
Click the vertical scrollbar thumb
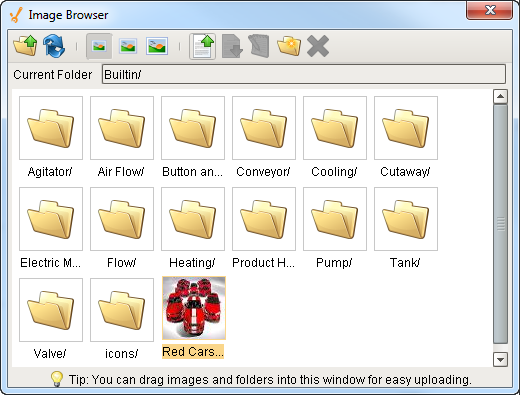[500, 224]
